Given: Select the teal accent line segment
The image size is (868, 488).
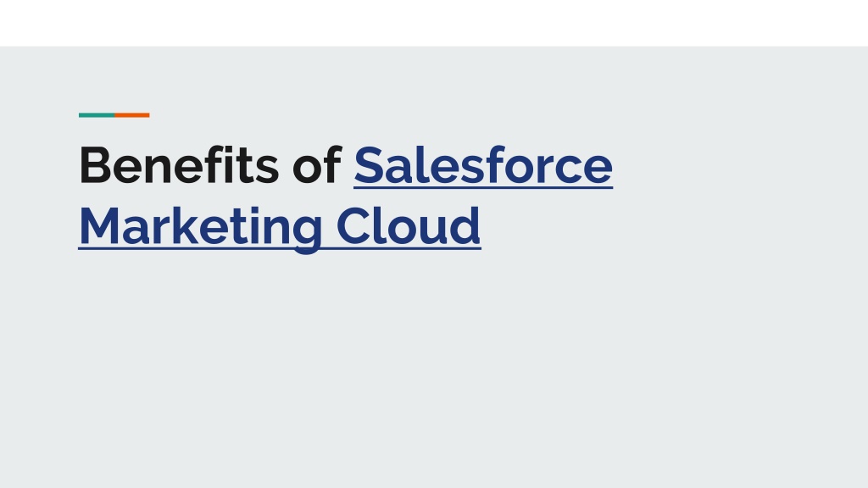Looking at the screenshot, I should coord(97,115).
